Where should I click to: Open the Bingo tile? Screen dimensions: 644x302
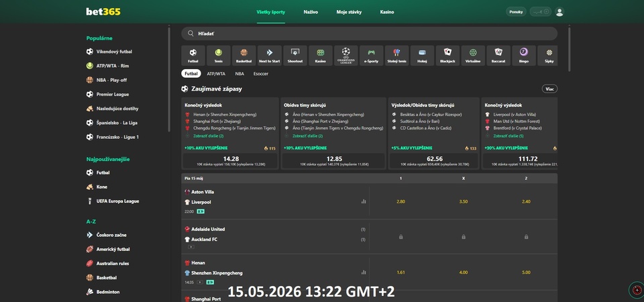[524, 56]
